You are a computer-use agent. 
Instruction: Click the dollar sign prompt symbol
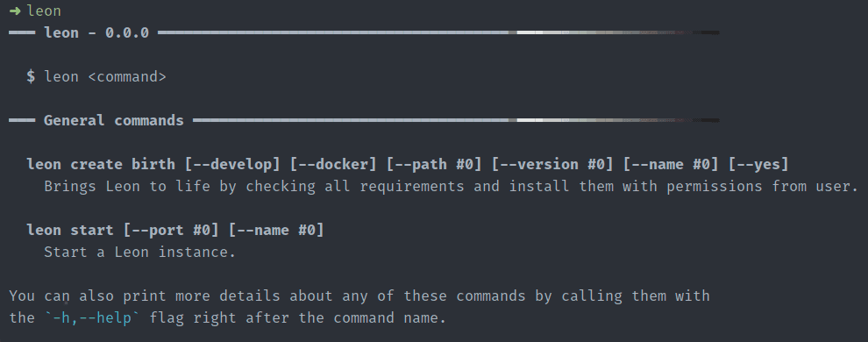[31, 76]
